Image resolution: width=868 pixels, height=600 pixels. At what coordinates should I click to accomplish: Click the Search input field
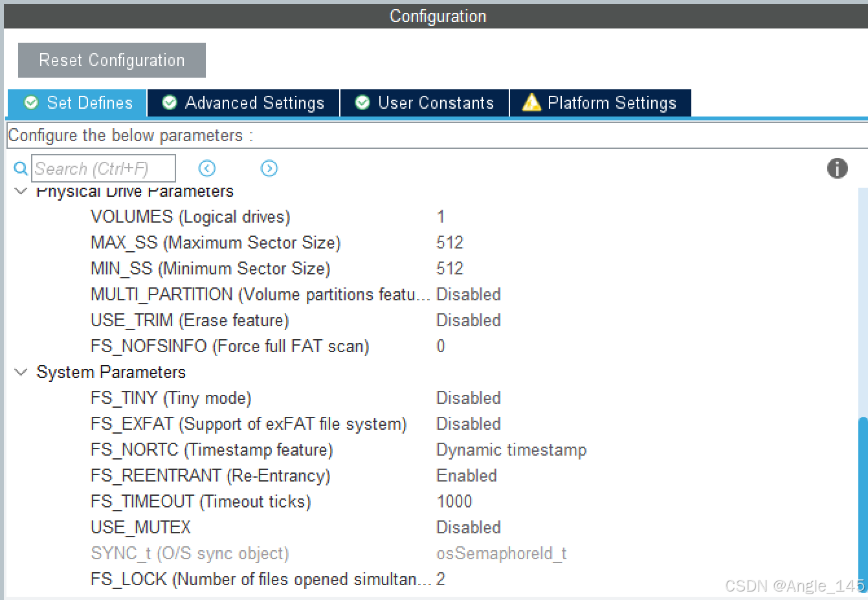(x=104, y=168)
